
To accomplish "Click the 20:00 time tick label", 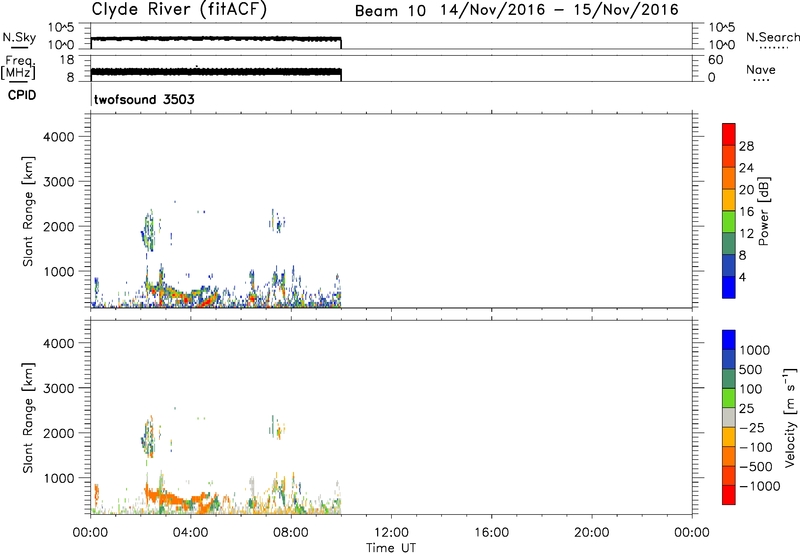I will 592,533.
